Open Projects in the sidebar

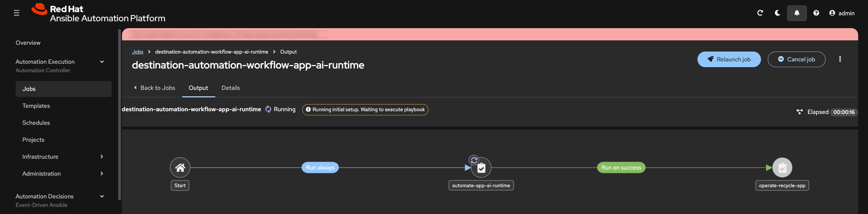(33, 140)
